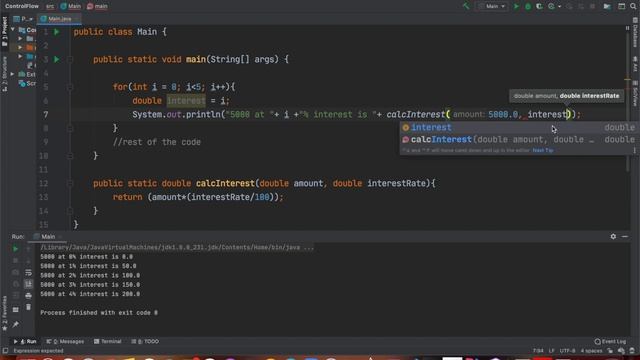Clear all Run console output with the trash icon
640x360 pixels.
coord(28,307)
